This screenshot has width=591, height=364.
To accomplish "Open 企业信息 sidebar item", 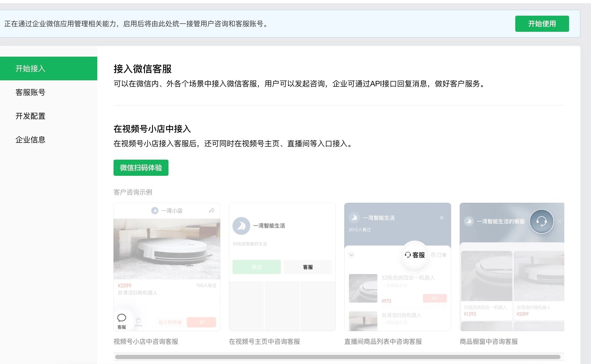I will [30, 140].
